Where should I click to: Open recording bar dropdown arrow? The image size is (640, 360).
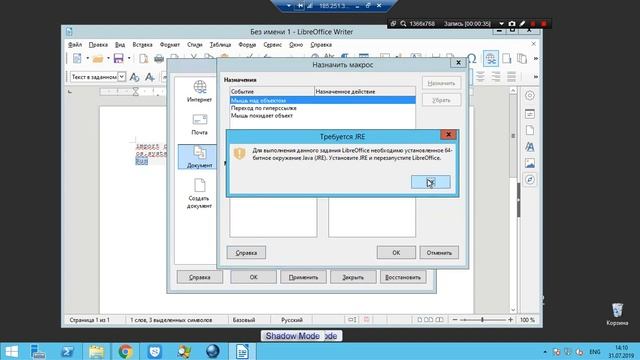(501, 24)
